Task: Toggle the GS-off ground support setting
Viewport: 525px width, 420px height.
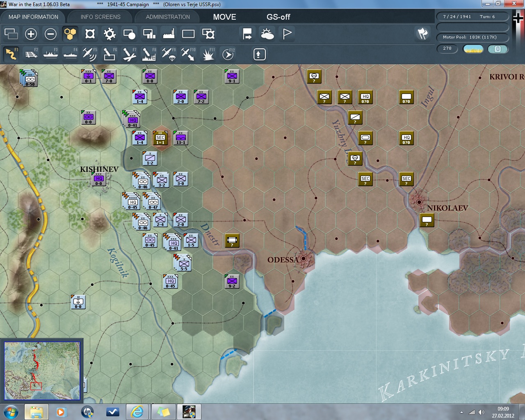Action: (x=278, y=17)
